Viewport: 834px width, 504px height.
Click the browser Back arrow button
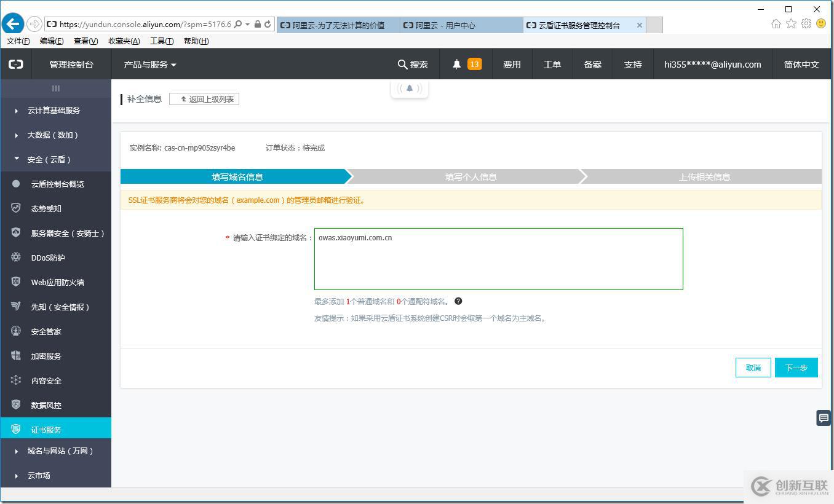(12, 24)
